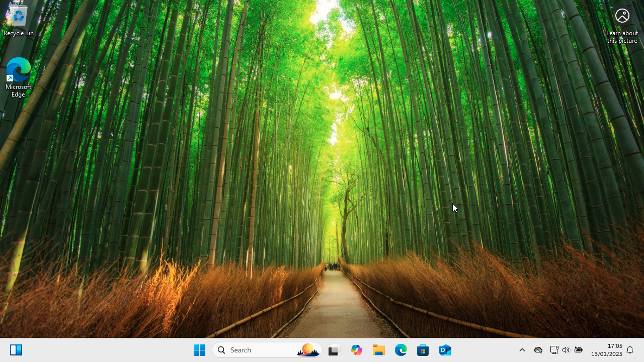The width and height of the screenshot is (644, 362).
Task: Open the Start menu
Action: pos(199,349)
